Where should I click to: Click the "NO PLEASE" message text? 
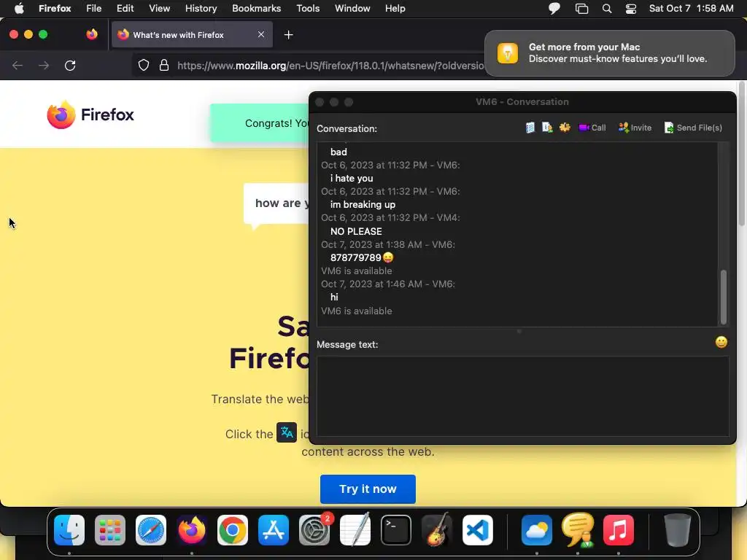pyautogui.click(x=356, y=231)
